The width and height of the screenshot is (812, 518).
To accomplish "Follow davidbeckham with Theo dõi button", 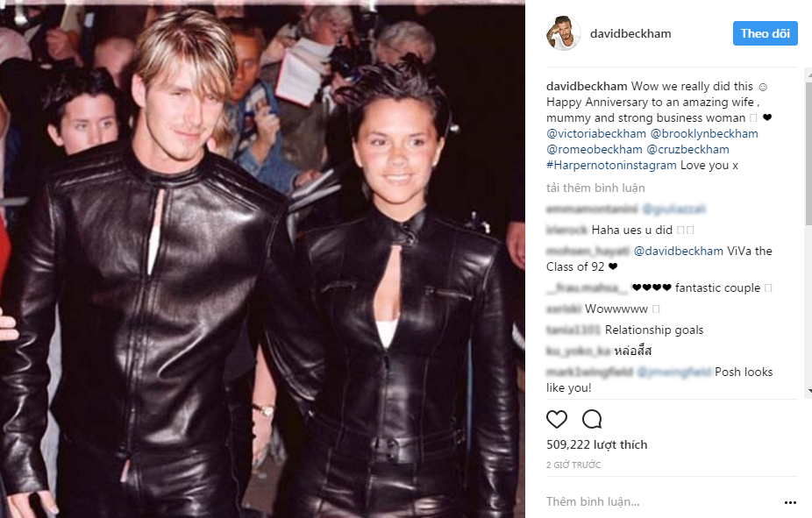I will coord(765,33).
